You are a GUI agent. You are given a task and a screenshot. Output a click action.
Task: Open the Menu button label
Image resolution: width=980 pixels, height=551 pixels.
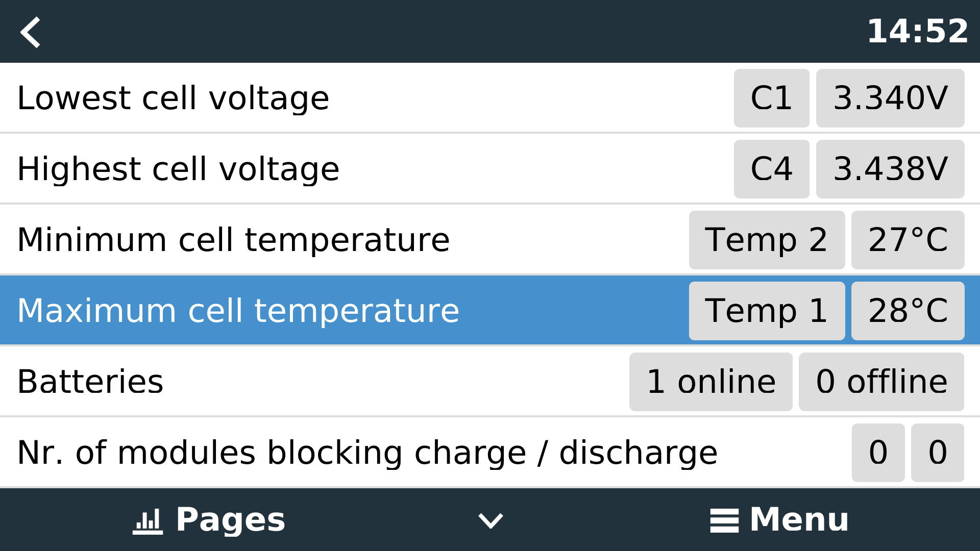(799, 520)
